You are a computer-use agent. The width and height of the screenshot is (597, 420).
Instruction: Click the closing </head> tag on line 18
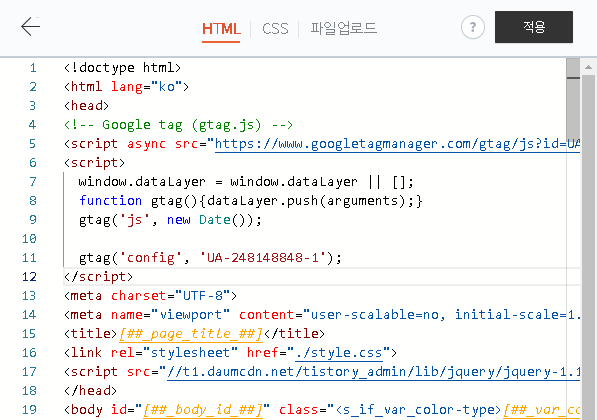pos(90,391)
